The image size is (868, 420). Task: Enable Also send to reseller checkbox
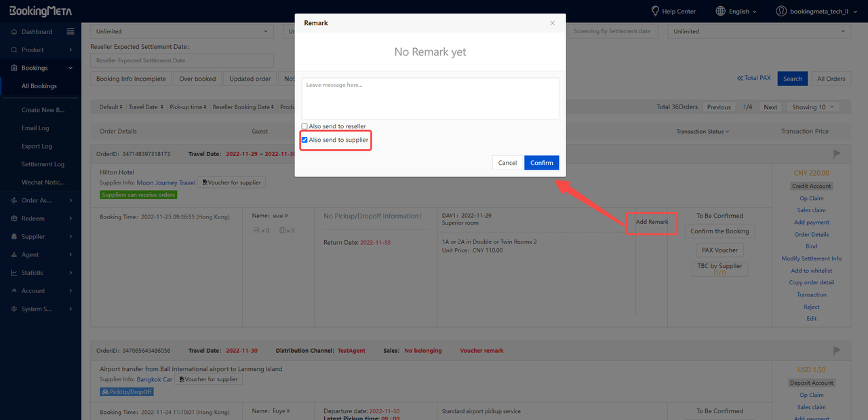pyautogui.click(x=304, y=127)
